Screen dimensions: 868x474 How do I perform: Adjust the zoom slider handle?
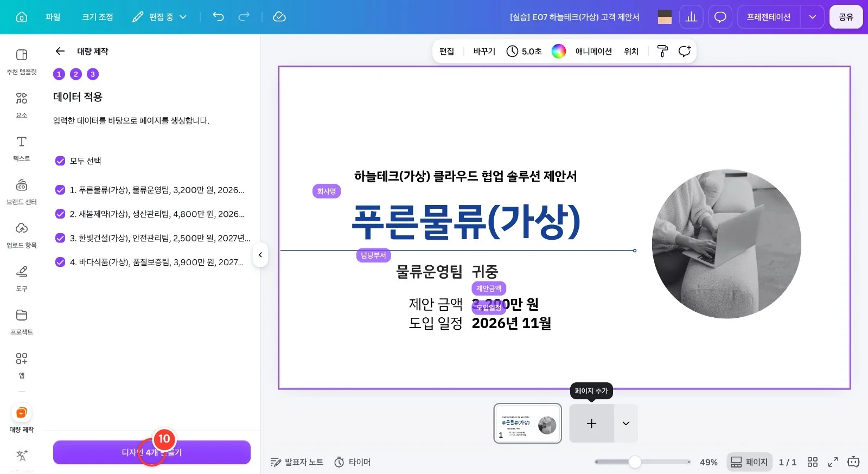pos(635,462)
